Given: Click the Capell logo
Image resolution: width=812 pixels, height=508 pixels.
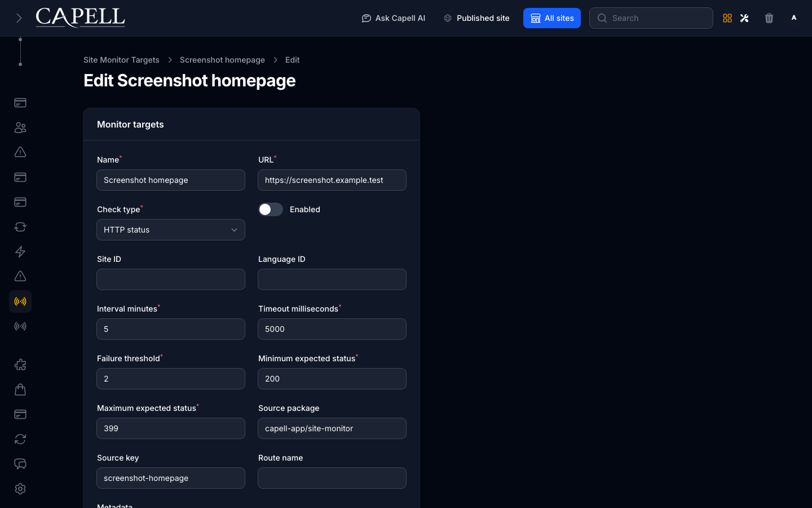Looking at the screenshot, I should [x=81, y=18].
